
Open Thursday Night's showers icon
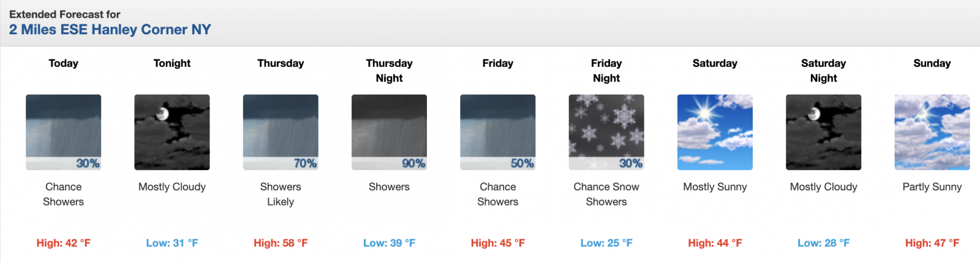coord(389,132)
